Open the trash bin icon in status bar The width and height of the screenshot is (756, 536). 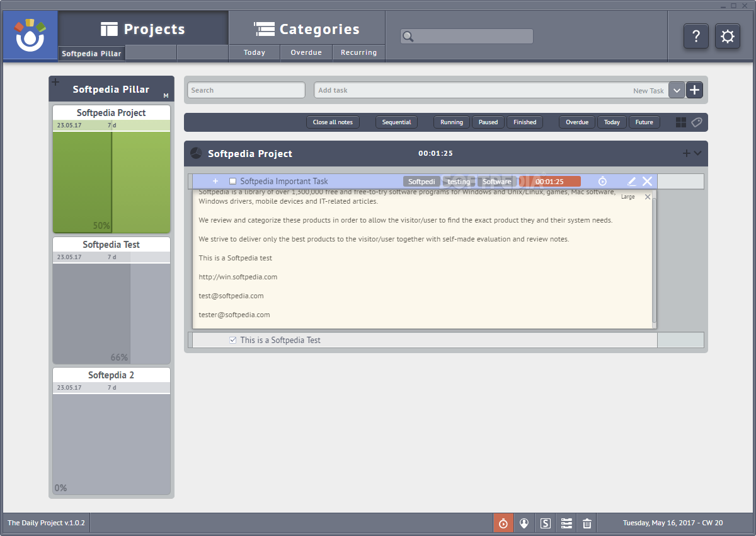coord(587,523)
